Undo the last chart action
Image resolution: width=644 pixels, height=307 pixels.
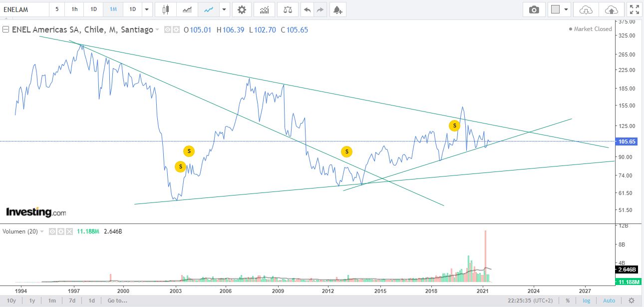point(308,9)
